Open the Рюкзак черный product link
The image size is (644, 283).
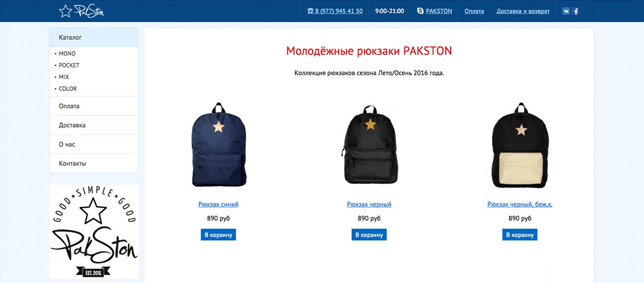[x=369, y=204]
